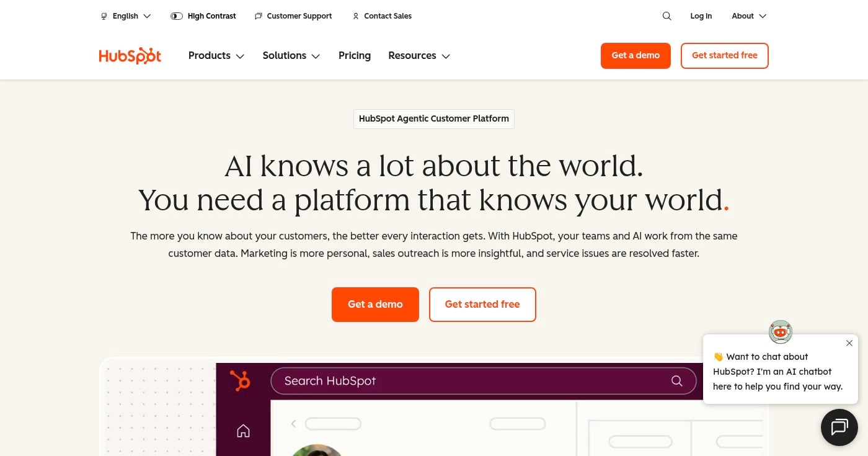The image size is (868, 456).
Task: Click the chatbot robot avatar
Action: [781, 332]
